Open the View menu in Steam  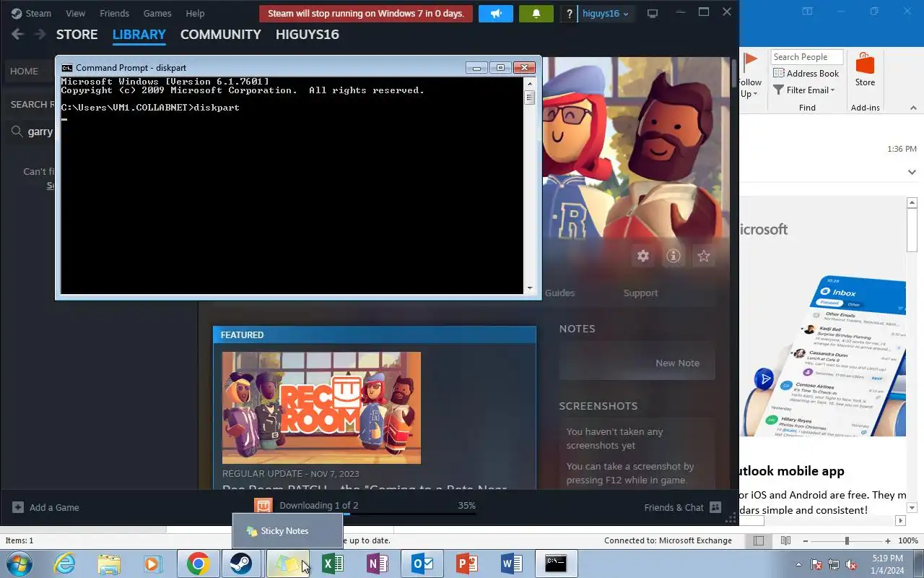coord(75,13)
